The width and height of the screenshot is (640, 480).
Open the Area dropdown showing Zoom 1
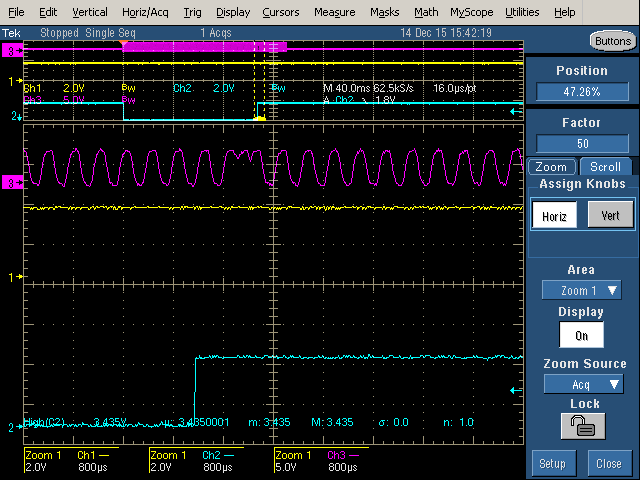pos(582,290)
